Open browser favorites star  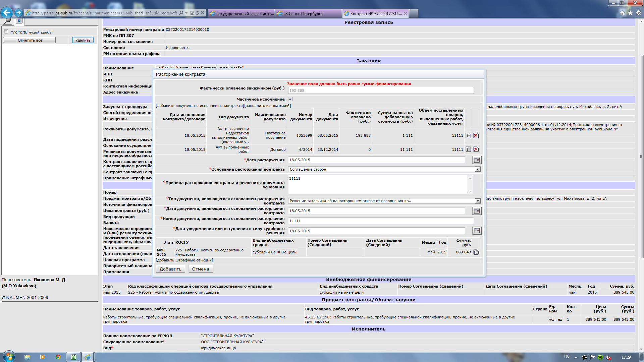pyautogui.click(x=630, y=13)
